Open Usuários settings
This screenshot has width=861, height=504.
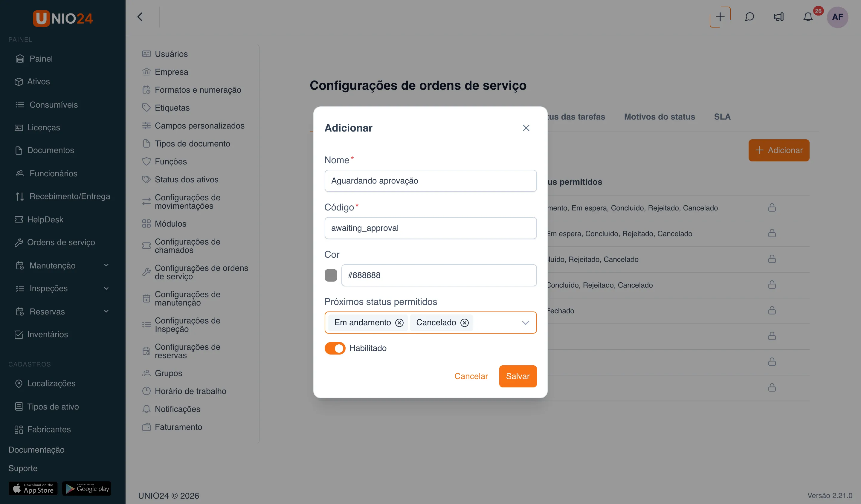pos(165,54)
